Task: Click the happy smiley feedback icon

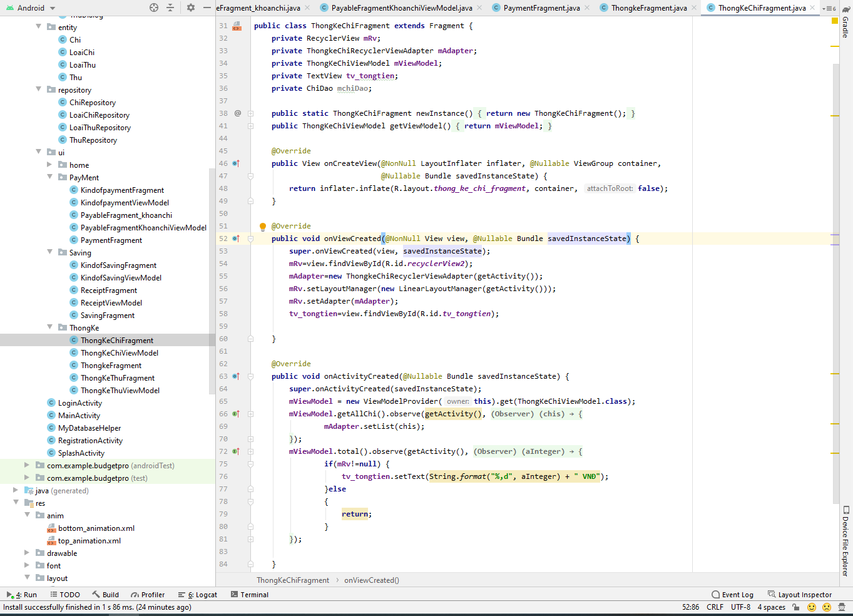Action: pyautogui.click(x=812, y=607)
